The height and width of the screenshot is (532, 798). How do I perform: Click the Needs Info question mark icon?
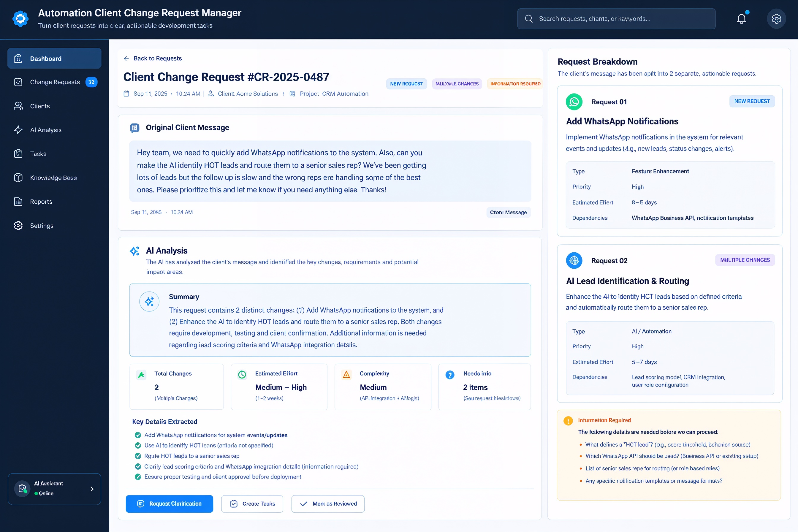coord(450,375)
